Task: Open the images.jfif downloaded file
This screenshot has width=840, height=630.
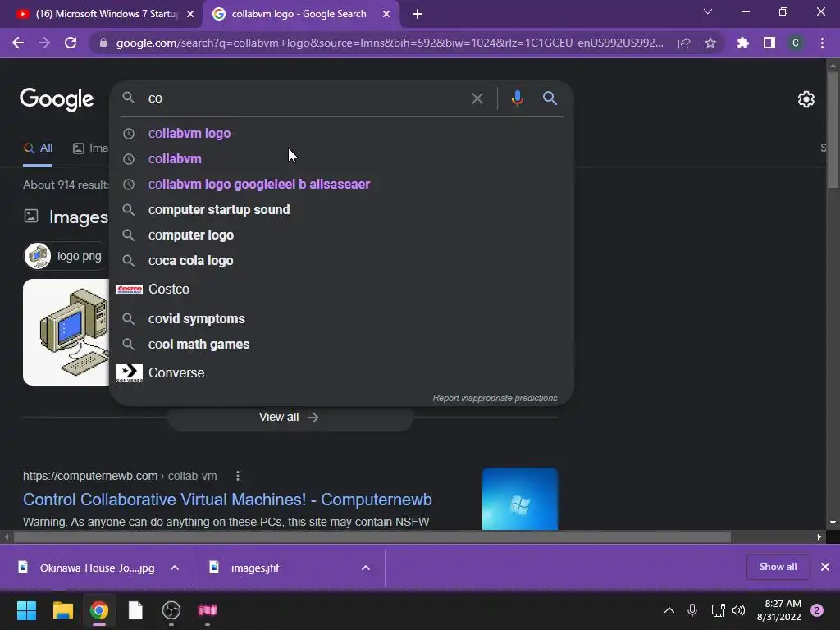Action: [255, 568]
